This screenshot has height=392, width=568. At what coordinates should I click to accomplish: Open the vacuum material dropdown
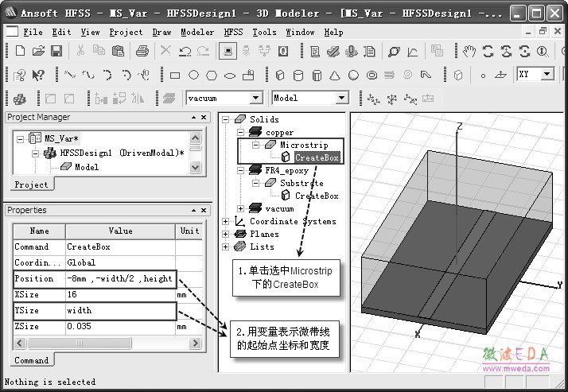[x=255, y=98]
